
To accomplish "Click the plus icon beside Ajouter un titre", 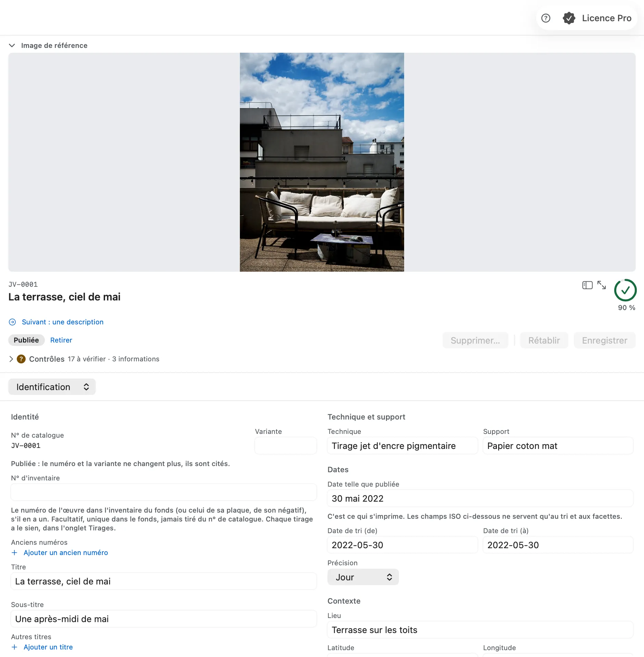I will coord(14,647).
